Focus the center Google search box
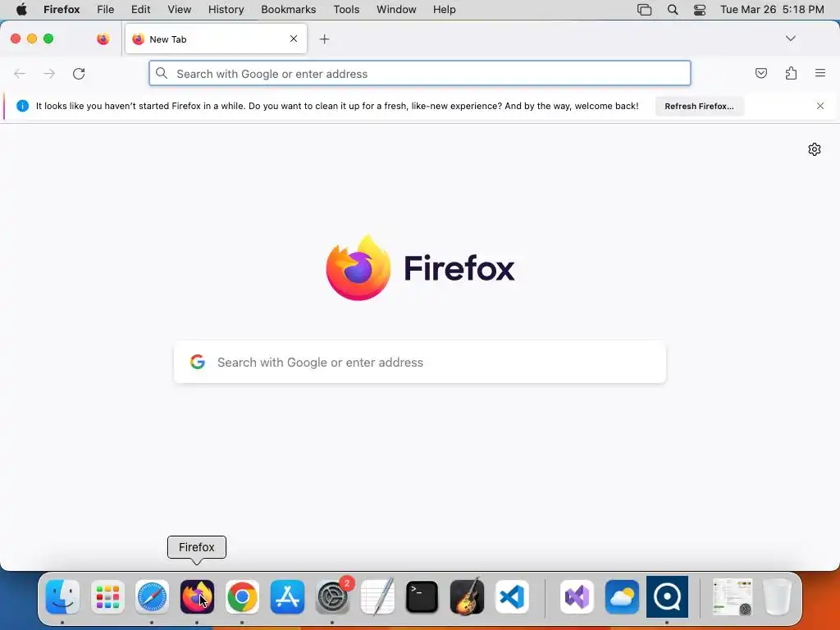840x630 pixels. tap(420, 362)
